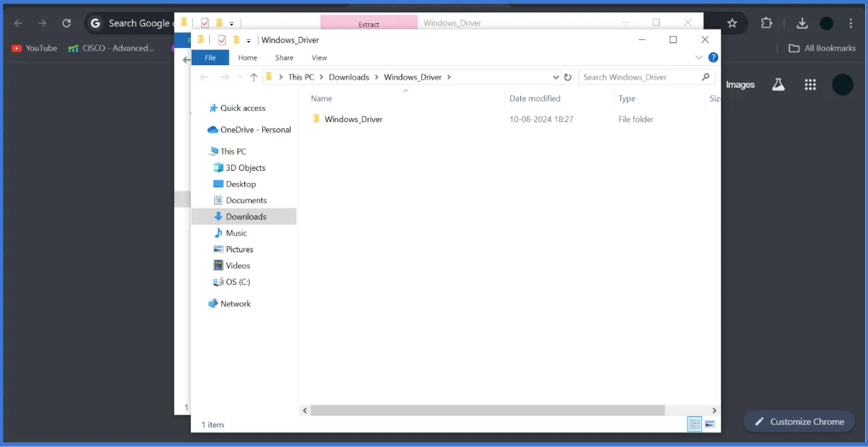Click the left arrow of horizontal scrollbar

(x=305, y=410)
